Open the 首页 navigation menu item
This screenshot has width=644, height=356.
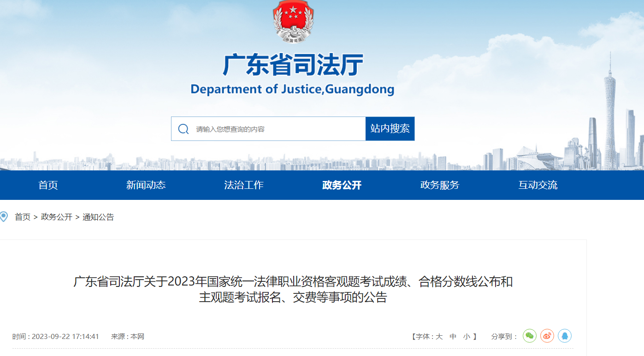point(48,185)
